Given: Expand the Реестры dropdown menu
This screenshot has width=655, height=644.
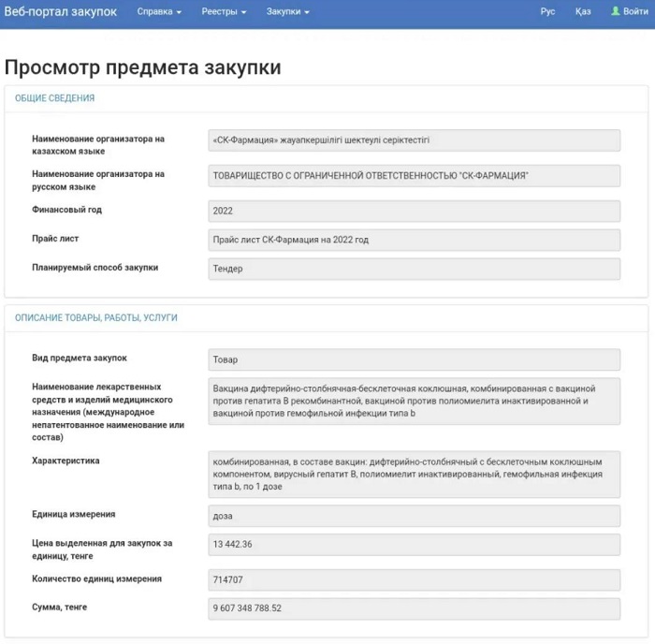Looking at the screenshot, I should (x=225, y=11).
